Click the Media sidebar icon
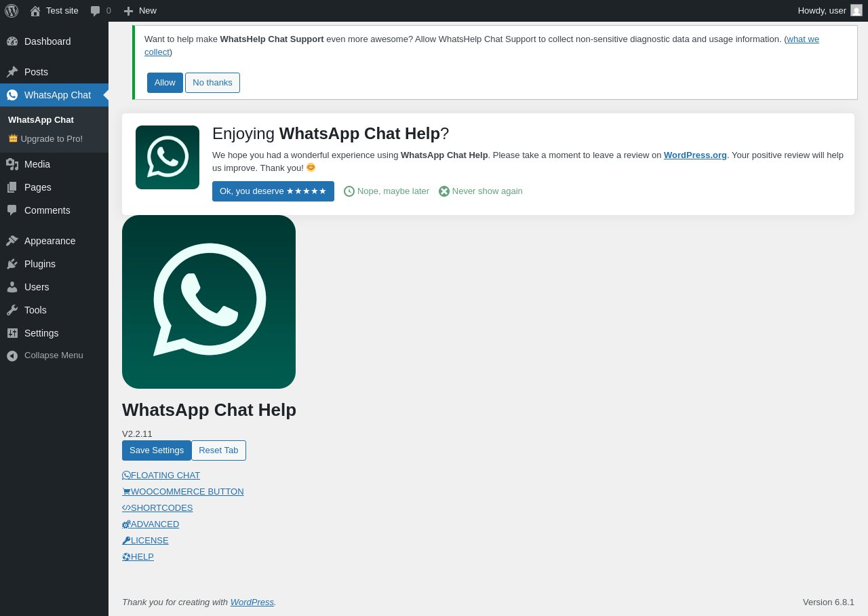This screenshot has height=616, width=868. coord(12,164)
